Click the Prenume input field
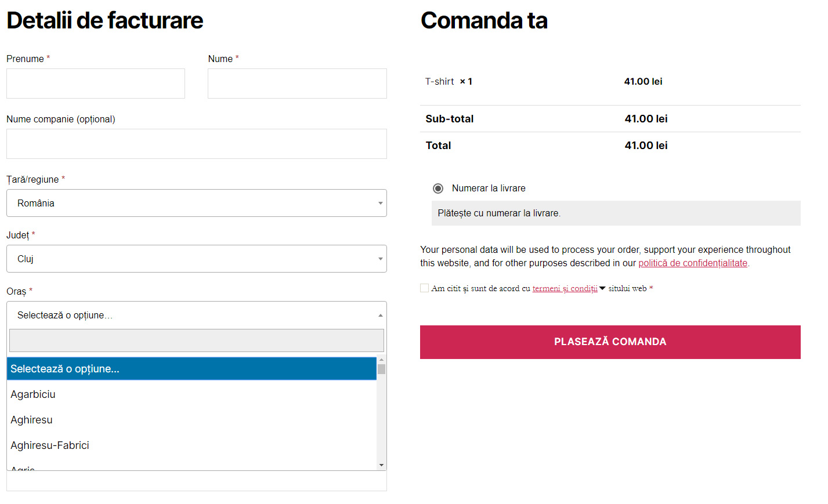This screenshot has width=828, height=504. [96, 84]
